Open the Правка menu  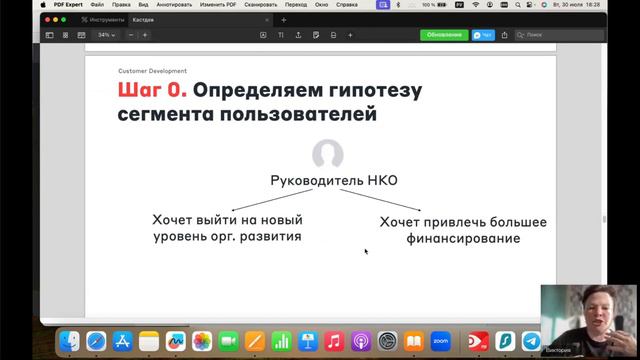coord(121,4)
